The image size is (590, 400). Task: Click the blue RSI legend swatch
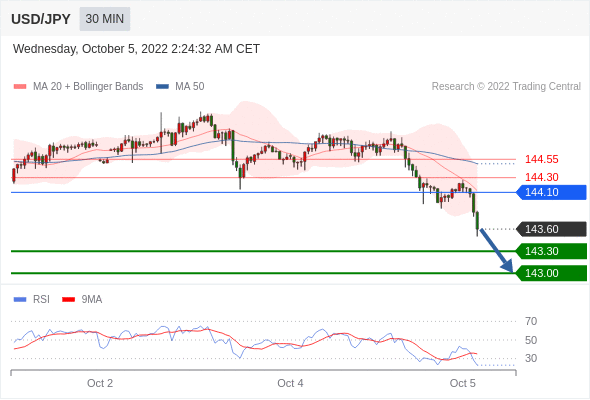pos(20,300)
